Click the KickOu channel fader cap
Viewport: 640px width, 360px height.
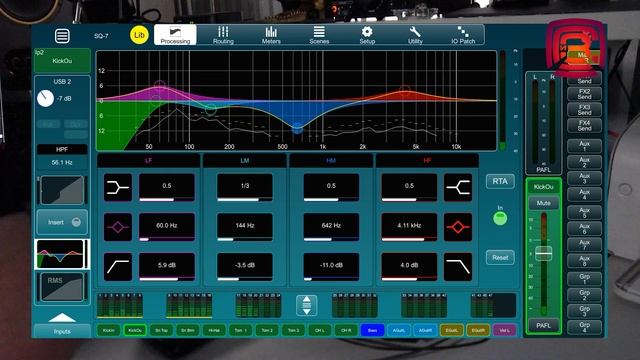[x=544, y=253]
